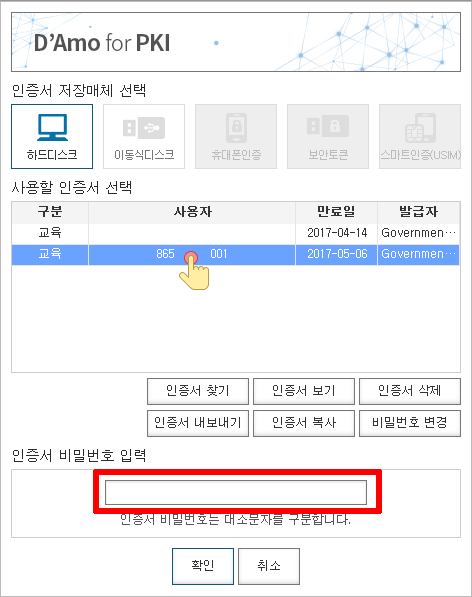
Task: Focus the certificate password input field
Action: (x=236, y=492)
